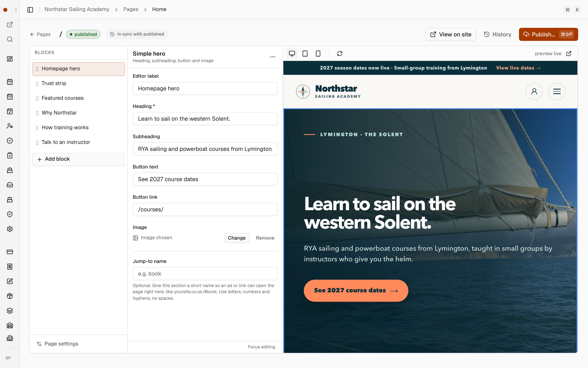Screen dimensions: 588x368
Task: Open the calendar-with-checkmark sidebar icon
Action: pos(10,111)
